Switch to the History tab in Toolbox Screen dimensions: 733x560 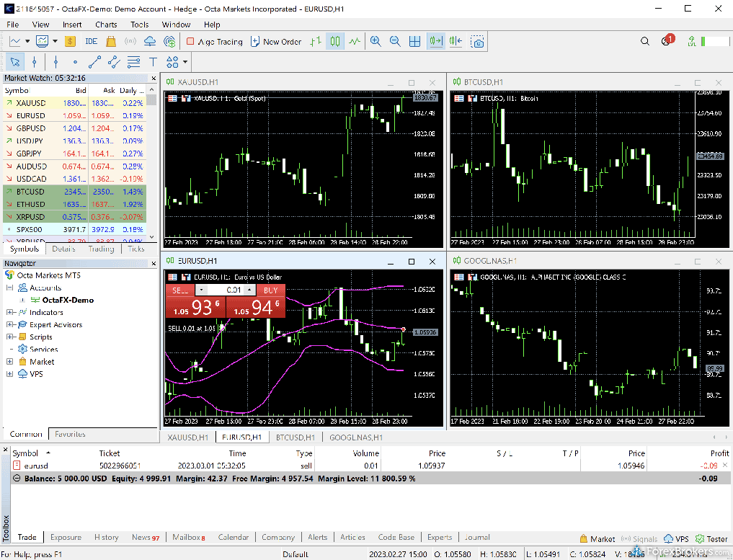106,538
